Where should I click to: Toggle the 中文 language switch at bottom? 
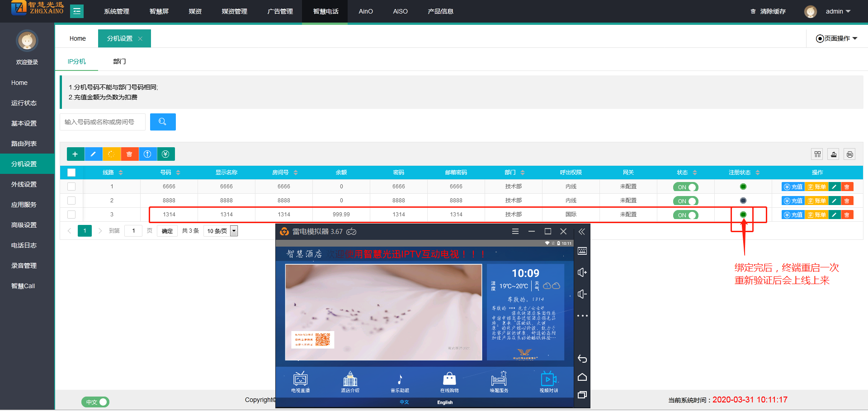[95, 402]
